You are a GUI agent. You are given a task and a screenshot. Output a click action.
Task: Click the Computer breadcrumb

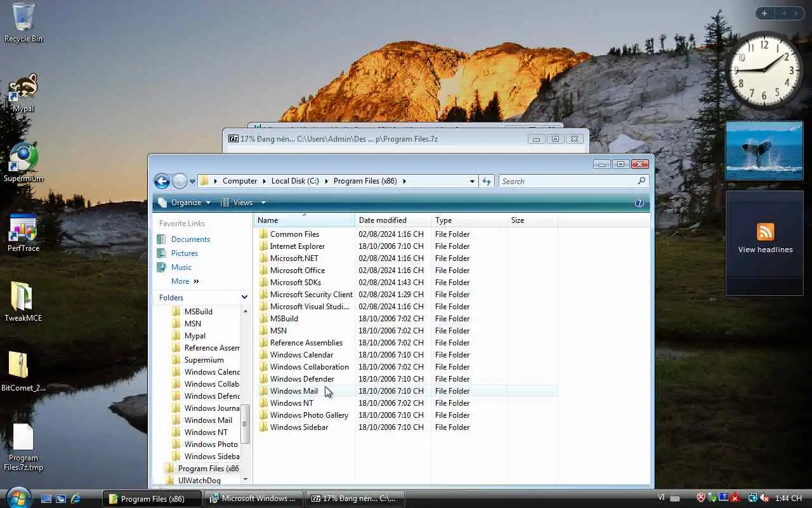(240, 181)
